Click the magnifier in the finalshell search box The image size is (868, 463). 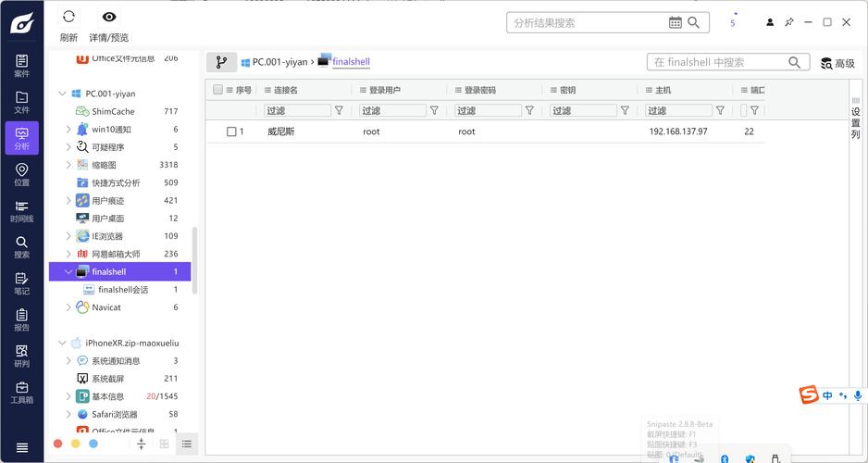pyautogui.click(x=794, y=63)
